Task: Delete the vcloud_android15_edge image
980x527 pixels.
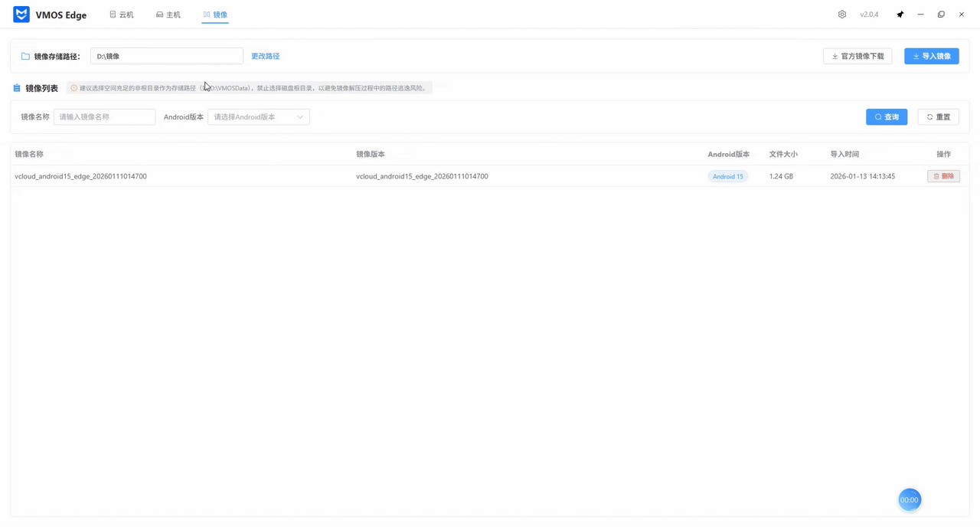Action: click(943, 176)
